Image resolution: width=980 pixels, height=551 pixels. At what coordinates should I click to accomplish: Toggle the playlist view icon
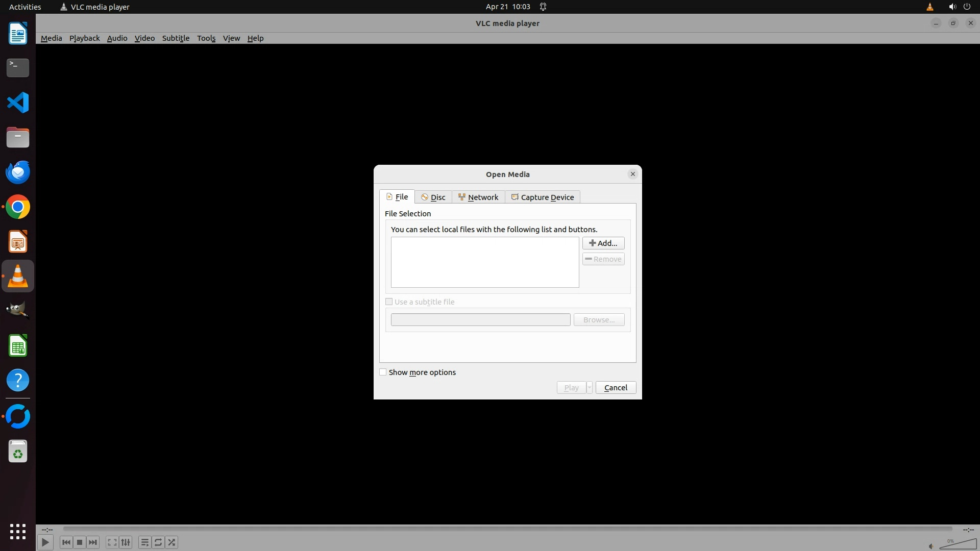144,542
